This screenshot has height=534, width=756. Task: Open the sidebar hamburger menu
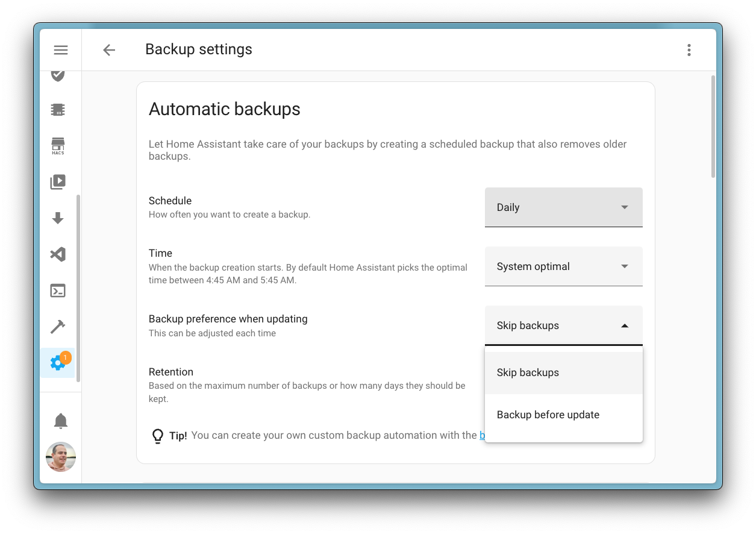click(x=60, y=49)
